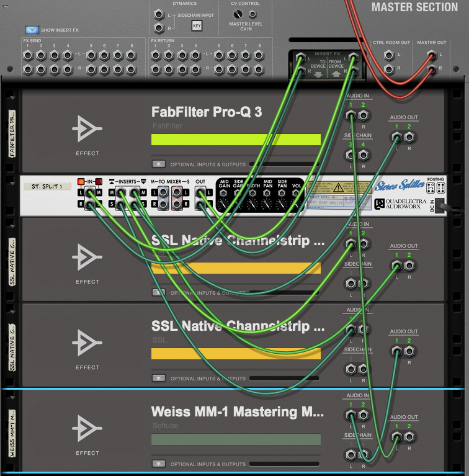
Task: Collapse the FabFilter Pro-Q 3 device fold arrow
Action: tap(12, 98)
